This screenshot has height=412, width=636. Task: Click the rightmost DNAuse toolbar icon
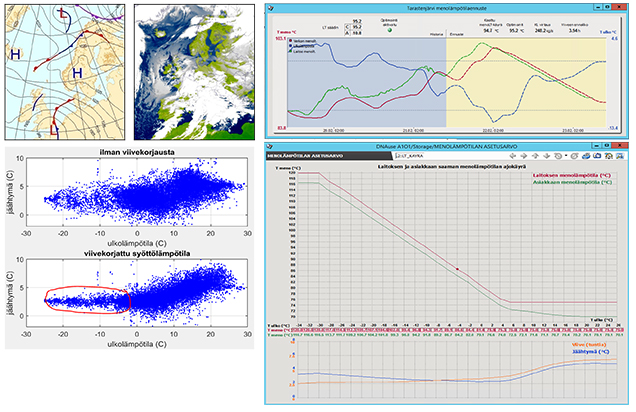[622, 157]
